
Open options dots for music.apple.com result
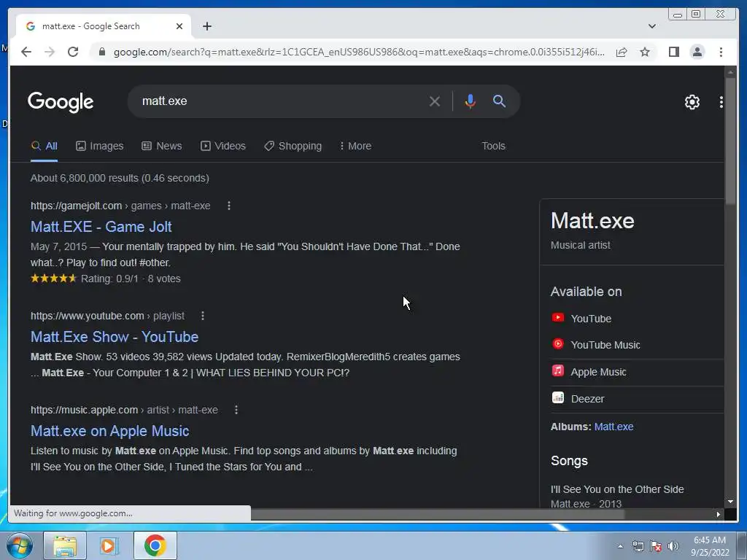(236, 410)
